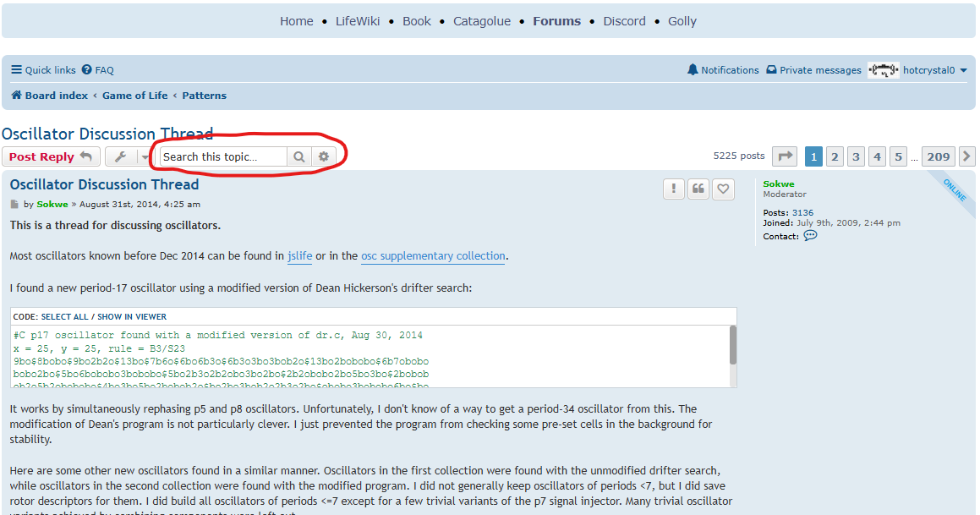Like the post with heart icon
This screenshot has height=515, width=980.
(723, 189)
